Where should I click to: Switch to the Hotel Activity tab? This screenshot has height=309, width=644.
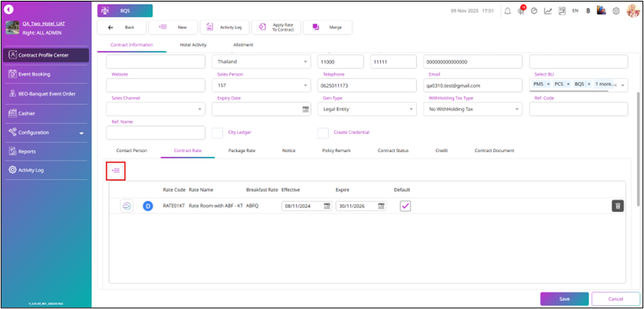(x=193, y=45)
